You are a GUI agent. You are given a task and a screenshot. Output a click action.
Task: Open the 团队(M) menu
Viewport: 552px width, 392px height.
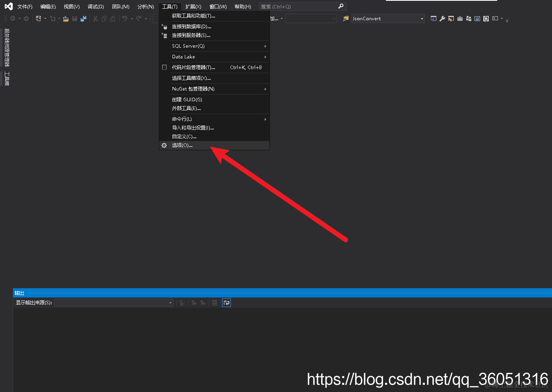tap(120, 7)
